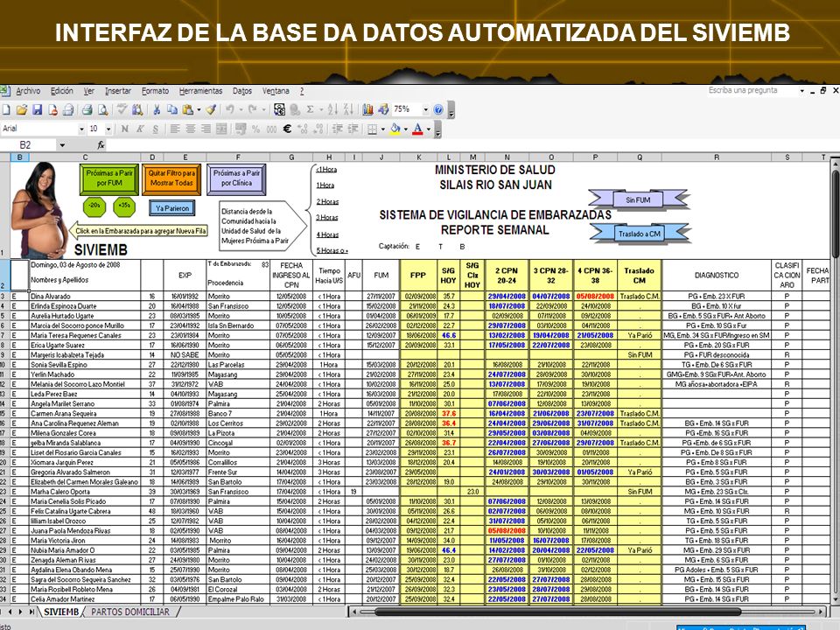Open the Font Color dropdown arrow
Viewport: 840px width, 630px height.
[x=429, y=129]
